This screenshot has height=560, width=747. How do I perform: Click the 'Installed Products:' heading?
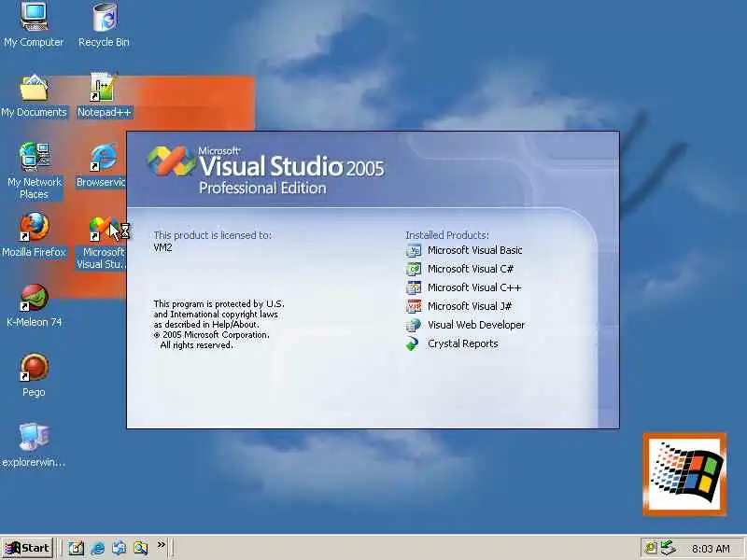click(447, 235)
